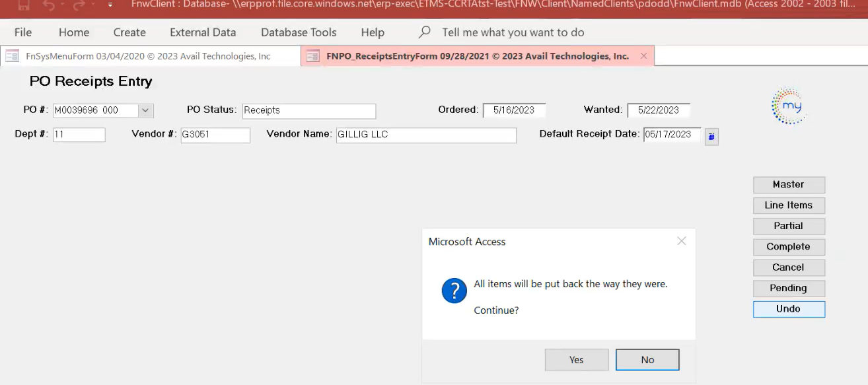Click the Default Receipt Date input field
Viewport: 868px width, 385px height.
point(672,135)
